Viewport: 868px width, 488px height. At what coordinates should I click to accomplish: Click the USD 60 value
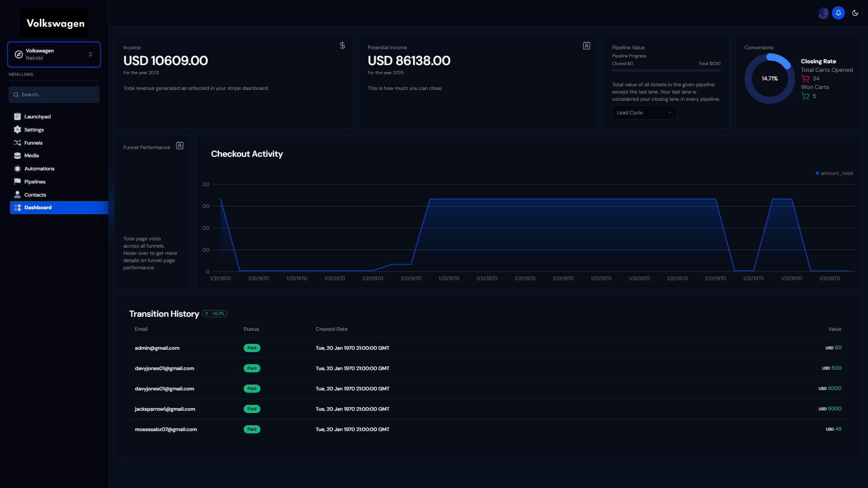[x=833, y=348]
